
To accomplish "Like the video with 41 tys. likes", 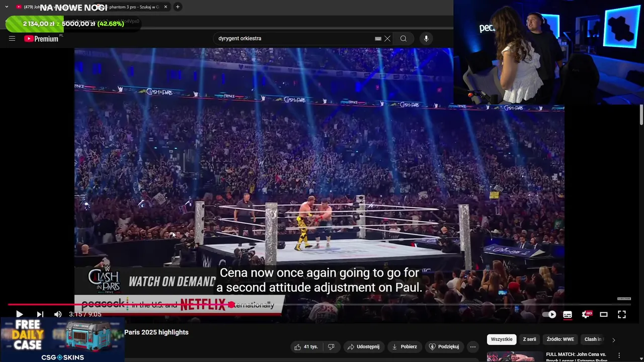I will coord(306,347).
